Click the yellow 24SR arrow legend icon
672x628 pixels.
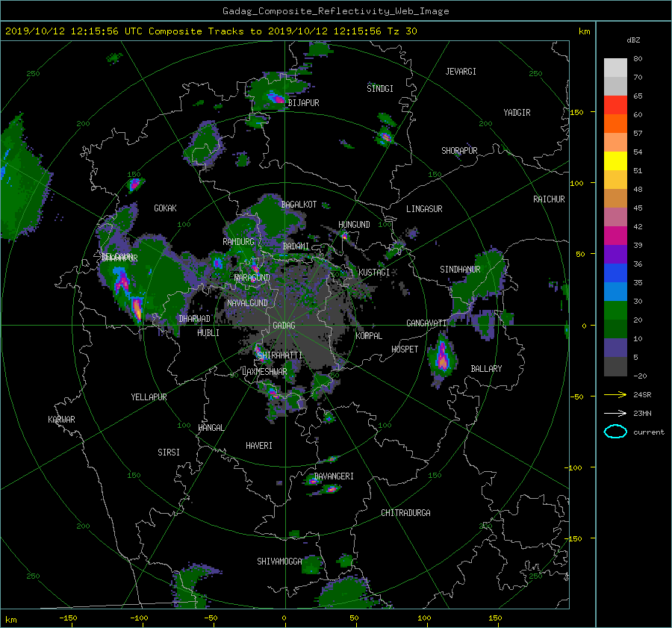[615, 394]
